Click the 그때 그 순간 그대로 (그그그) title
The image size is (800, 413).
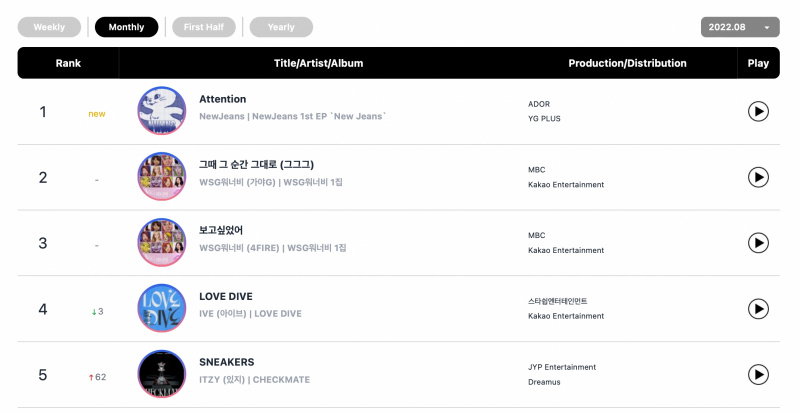tap(256, 164)
